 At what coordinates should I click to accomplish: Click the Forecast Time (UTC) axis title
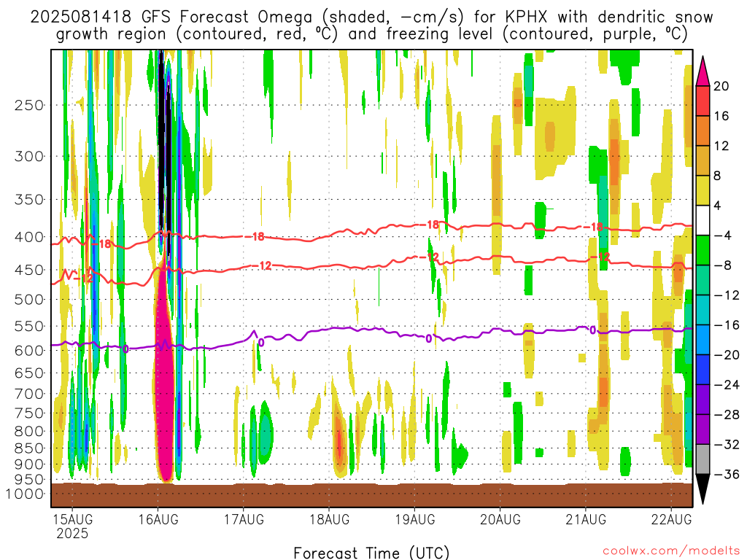click(x=371, y=553)
